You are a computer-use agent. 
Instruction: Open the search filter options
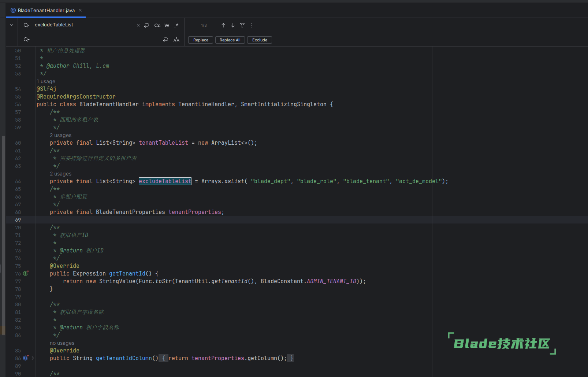pos(242,25)
